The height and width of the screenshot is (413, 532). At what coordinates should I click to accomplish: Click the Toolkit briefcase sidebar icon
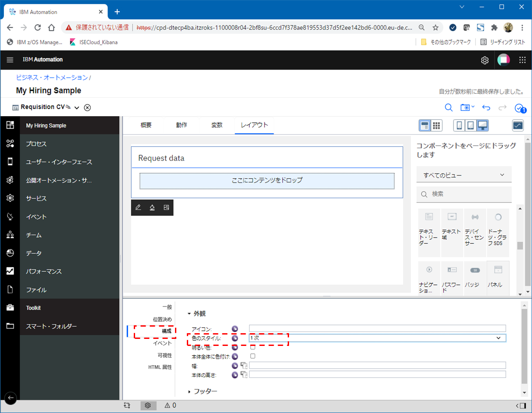[10, 308]
